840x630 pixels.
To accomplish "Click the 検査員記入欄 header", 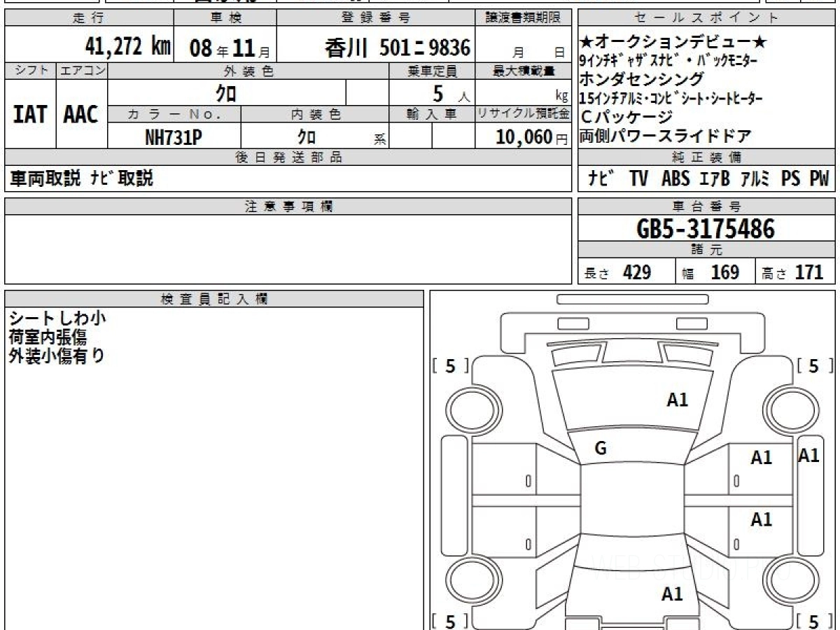I will [x=214, y=299].
